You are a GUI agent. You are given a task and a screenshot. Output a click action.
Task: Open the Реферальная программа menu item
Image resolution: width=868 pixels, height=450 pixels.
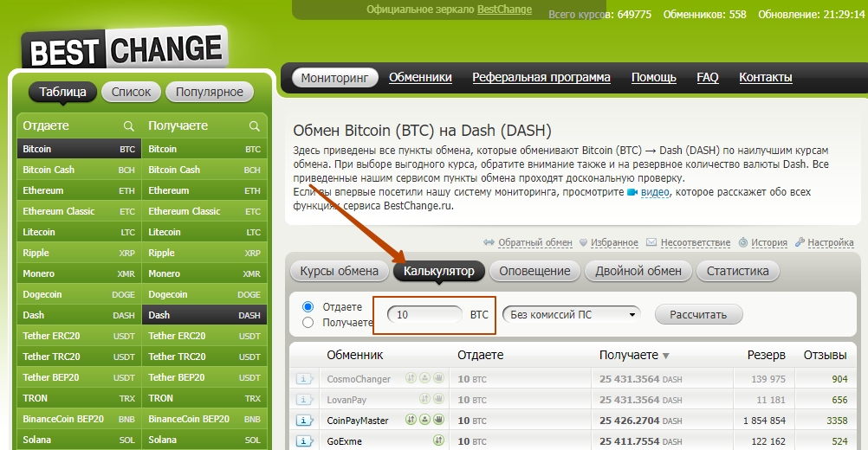(x=541, y=77)
